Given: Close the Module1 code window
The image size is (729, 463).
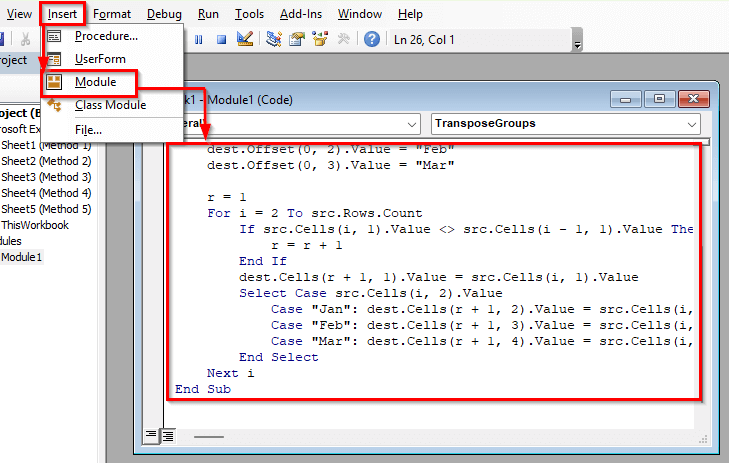Looking at the screenshot, I should pyautogui.click(x=693, y=99).
